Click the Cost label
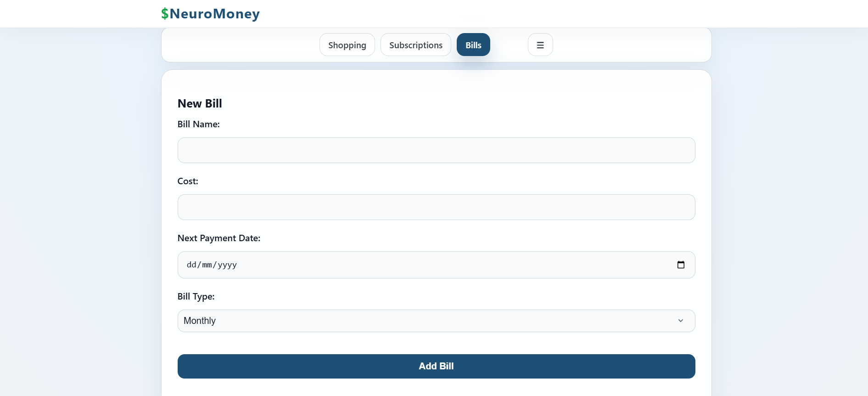Image resolution: width=868 pixels, height=396 pixels. tap(188, 181)
